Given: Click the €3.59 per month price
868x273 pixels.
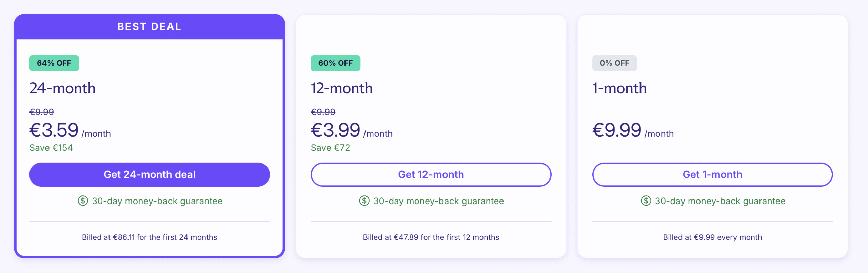Looking at the screenshot, I should coord(54,130).
